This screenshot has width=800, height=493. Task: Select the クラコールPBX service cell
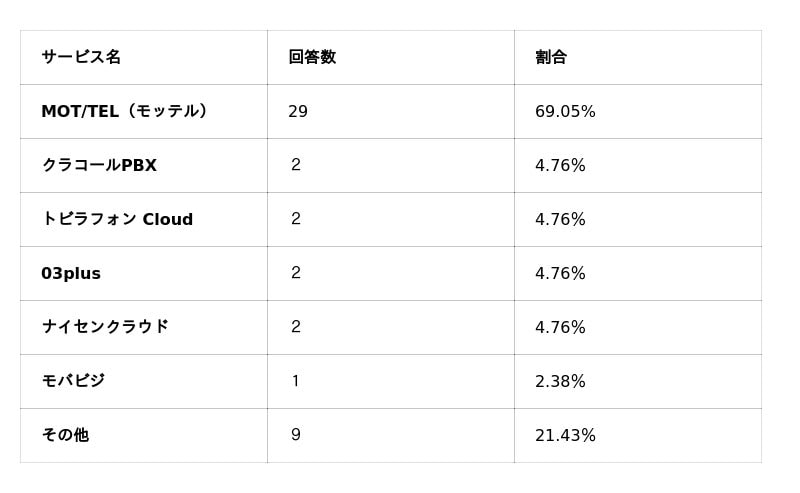[99, 165]
